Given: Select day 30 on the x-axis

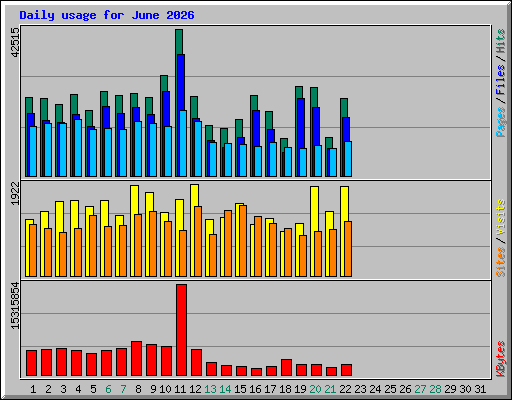Looking at the screenshot, I should pyautogui.click(x=465, y=389).
